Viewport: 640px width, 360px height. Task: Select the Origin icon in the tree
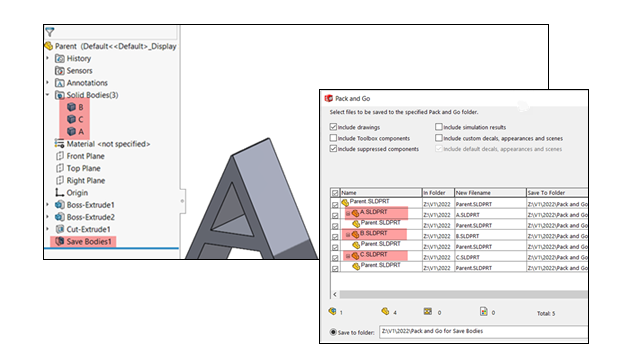point(60,192)
